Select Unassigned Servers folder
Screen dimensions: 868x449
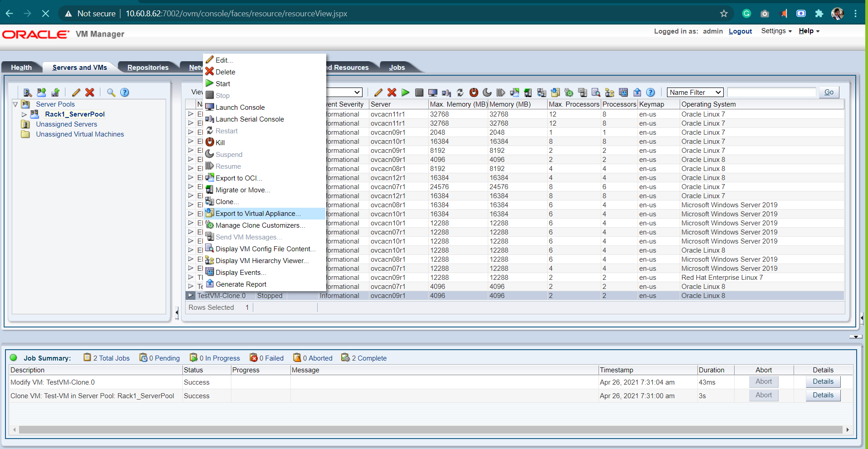pyautogui.click(x=67, y=124)
